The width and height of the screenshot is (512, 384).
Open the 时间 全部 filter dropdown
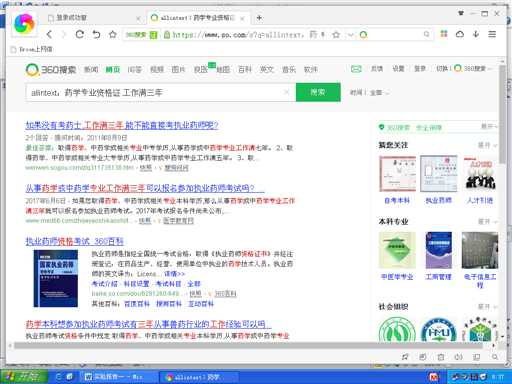pos(369,92)
